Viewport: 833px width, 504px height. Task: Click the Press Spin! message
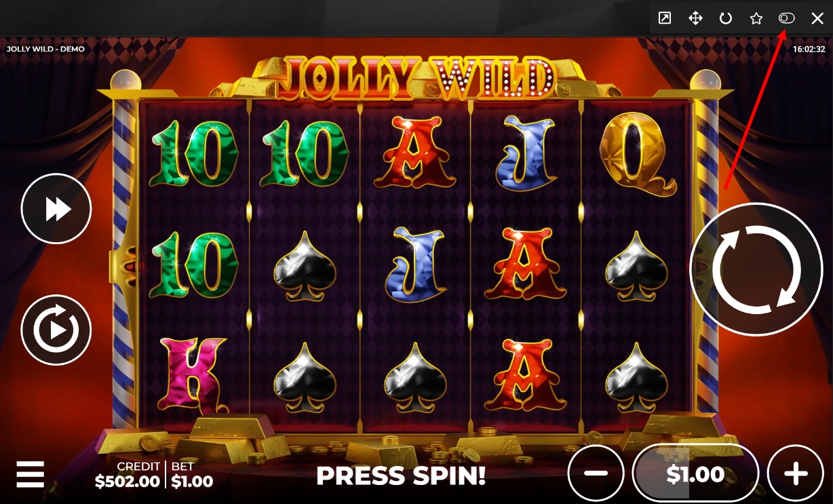(401, 476)
